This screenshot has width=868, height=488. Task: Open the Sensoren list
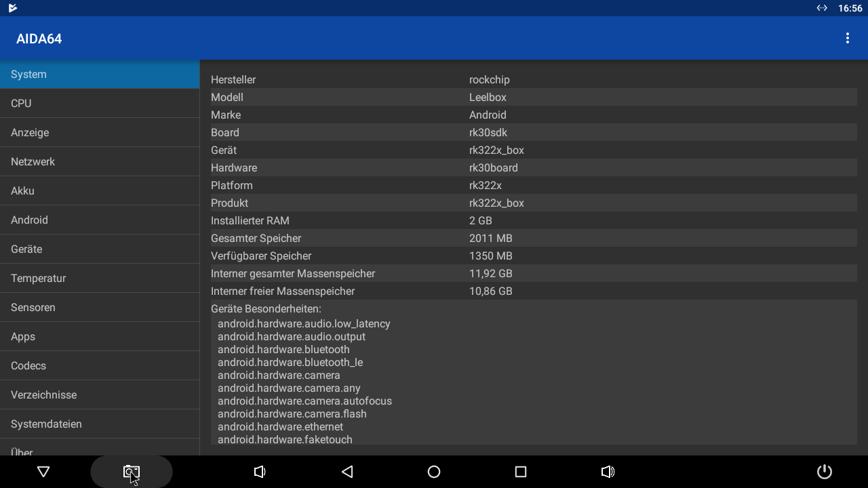coord(100,308)
